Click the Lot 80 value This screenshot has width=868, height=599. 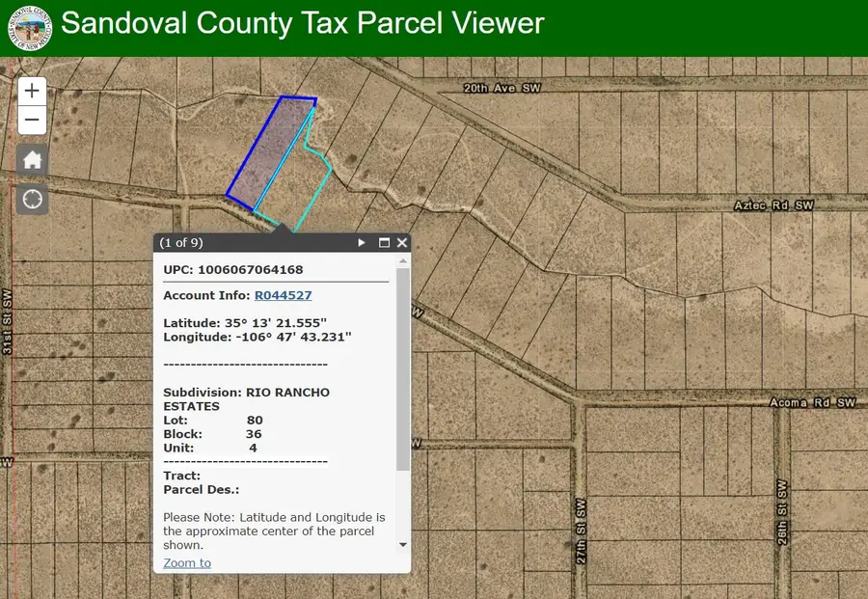coord(255,421)
